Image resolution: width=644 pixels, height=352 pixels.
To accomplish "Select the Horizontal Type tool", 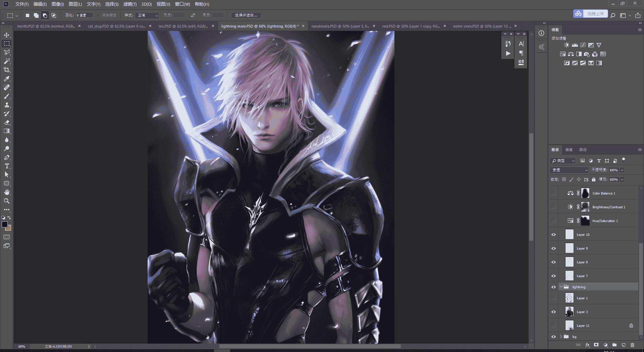I will click(7, 166).
